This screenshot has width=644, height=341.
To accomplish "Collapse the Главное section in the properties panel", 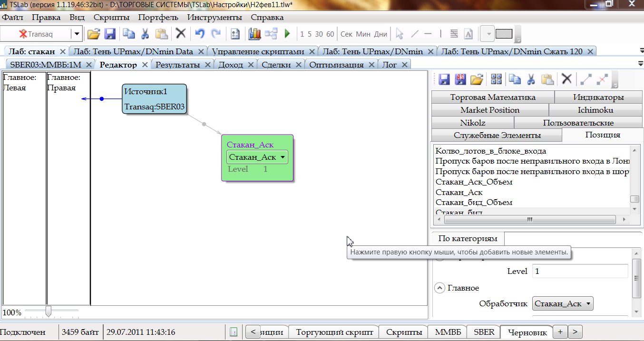I will [x=440, y=288].
